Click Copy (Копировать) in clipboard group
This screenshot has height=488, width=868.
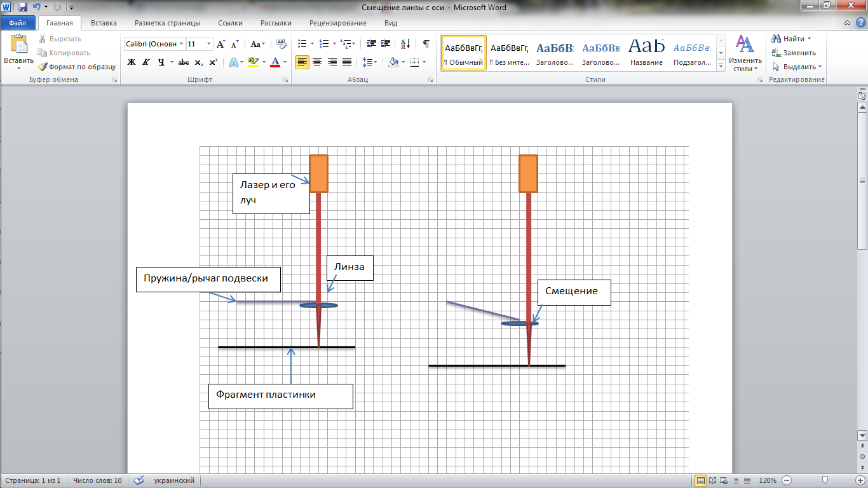tap(64, 53)
